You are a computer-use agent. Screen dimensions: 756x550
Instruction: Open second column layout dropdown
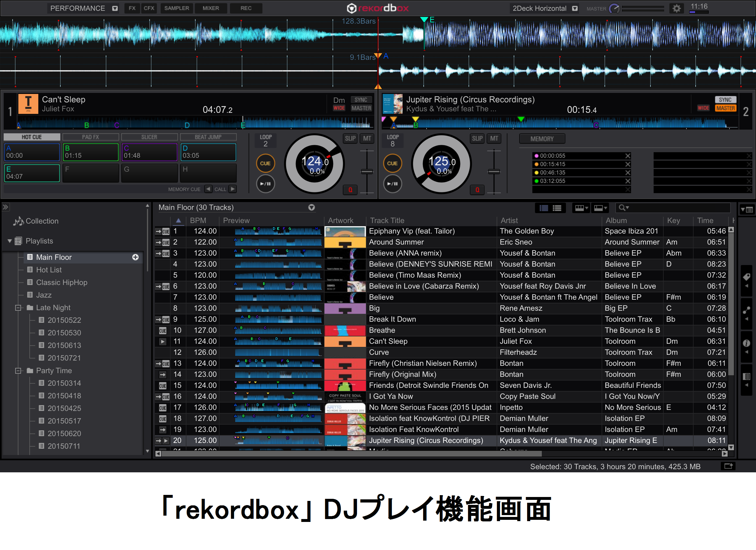601,208
